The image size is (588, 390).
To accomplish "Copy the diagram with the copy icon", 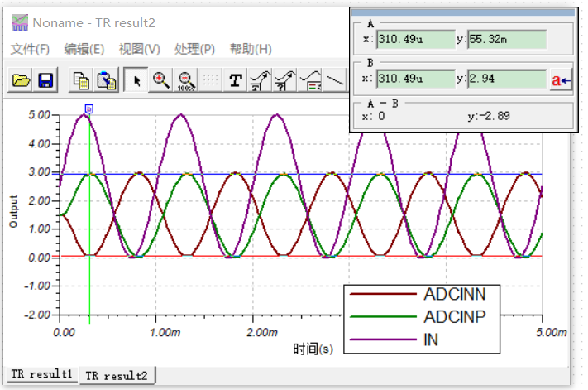I will (81, 80).
